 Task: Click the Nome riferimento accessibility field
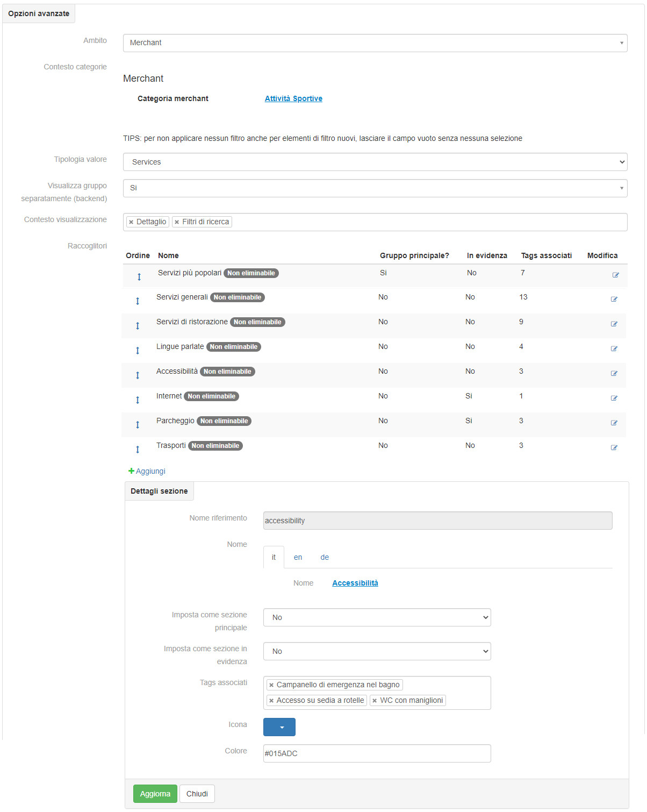coord(437,521)
